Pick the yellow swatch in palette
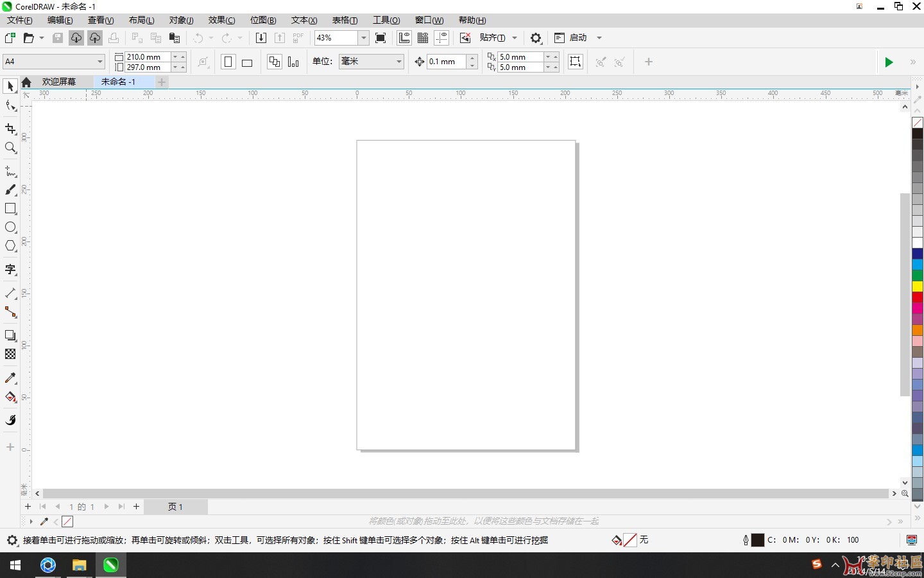 [918, 286]
